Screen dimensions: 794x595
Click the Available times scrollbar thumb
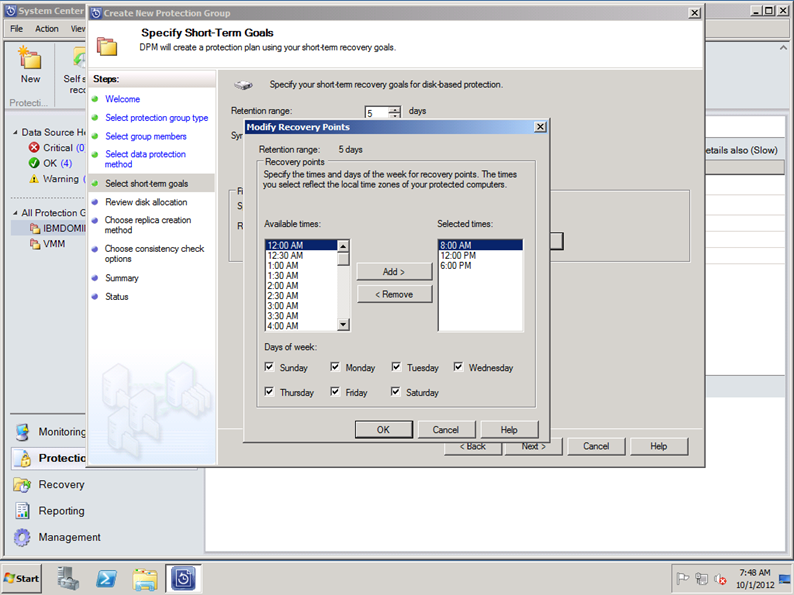[x=343, y=259]
